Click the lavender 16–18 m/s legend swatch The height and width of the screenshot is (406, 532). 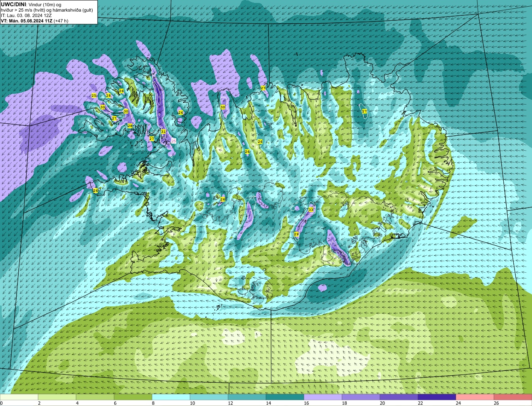click(x=323, y=397)
